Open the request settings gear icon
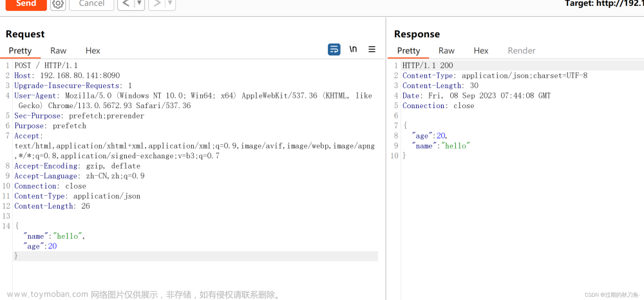 tap(58, 4)
